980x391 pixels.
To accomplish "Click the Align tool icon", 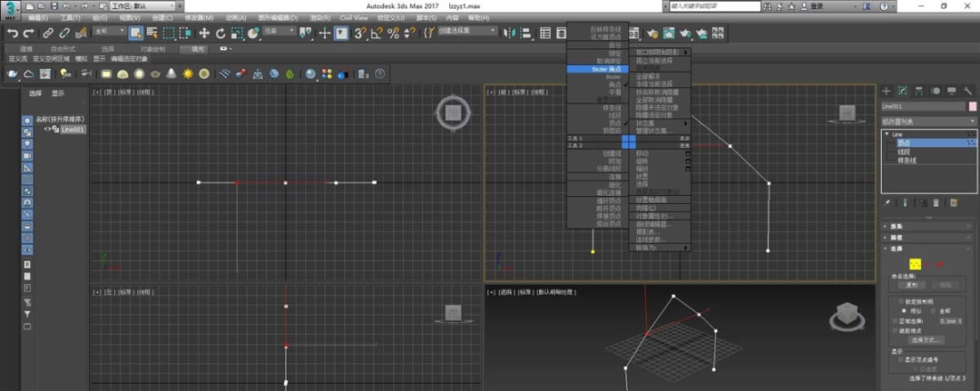I will [x=525, y=33].
